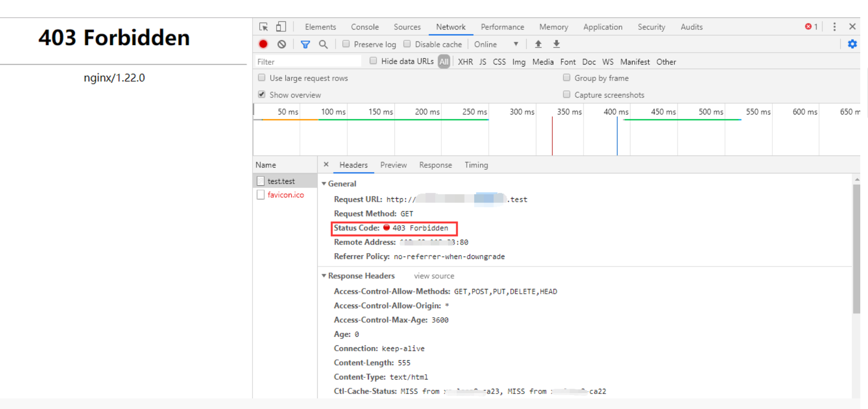
Task: Collapse the Response Headers section
Action: tap(324, 276)
